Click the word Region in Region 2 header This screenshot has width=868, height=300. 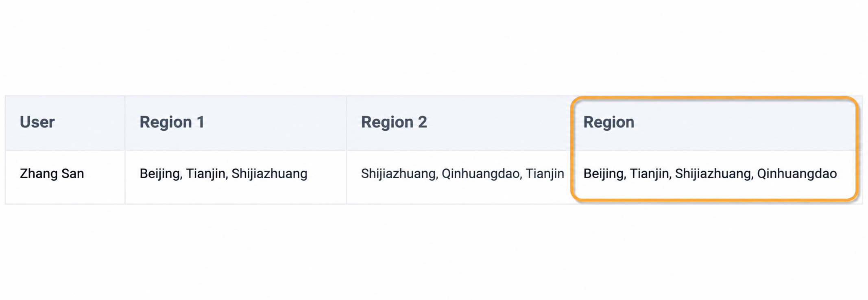[387, 122]
